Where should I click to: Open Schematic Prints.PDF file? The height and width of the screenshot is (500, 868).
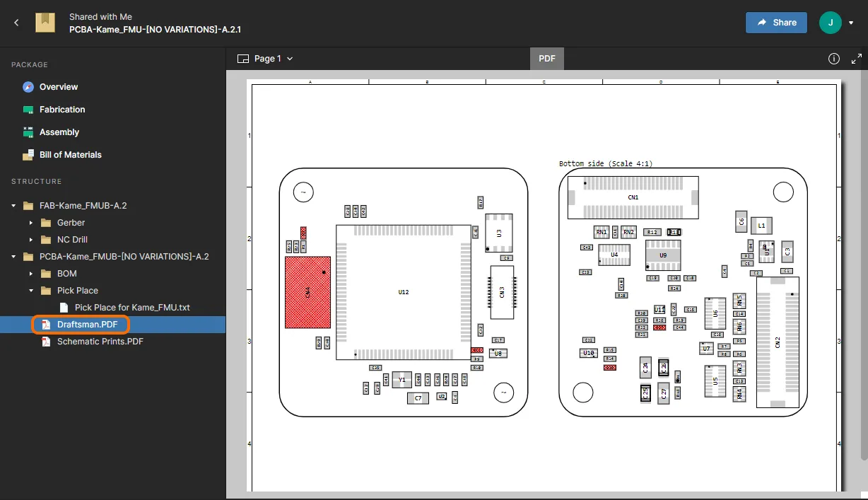click(100, 342)
